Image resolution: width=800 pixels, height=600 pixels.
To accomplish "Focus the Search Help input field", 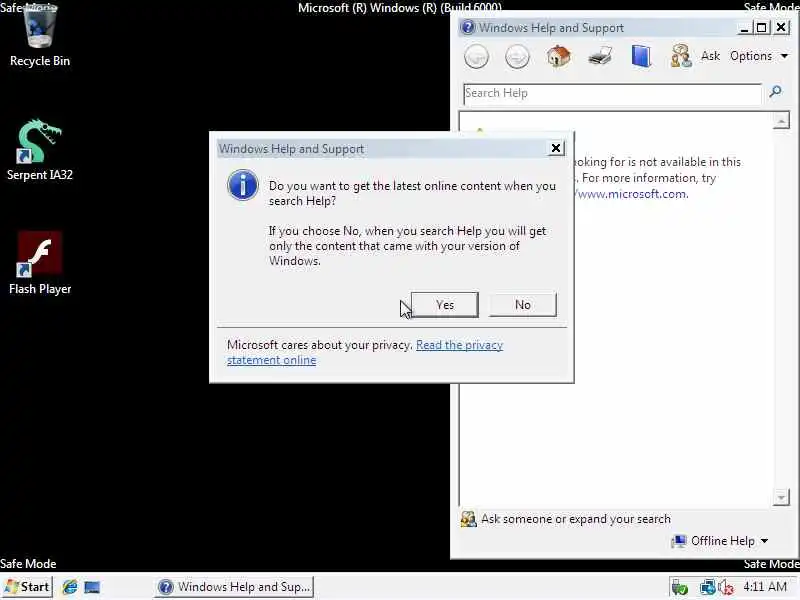I will (x=612, y=93).
